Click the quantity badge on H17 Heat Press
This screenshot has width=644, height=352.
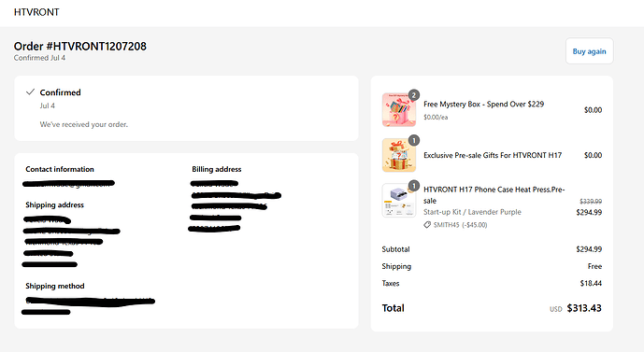pyautogui.click(x=414, y=186)
